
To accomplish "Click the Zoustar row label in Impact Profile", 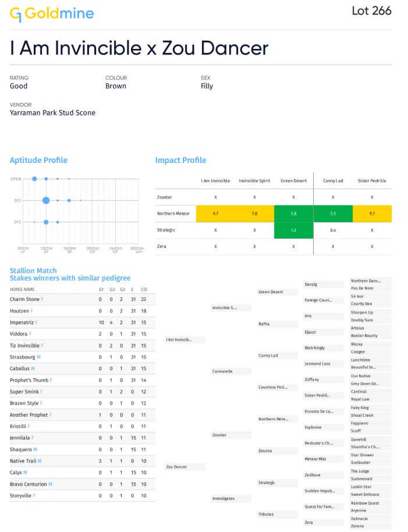I will click(165, 197).
